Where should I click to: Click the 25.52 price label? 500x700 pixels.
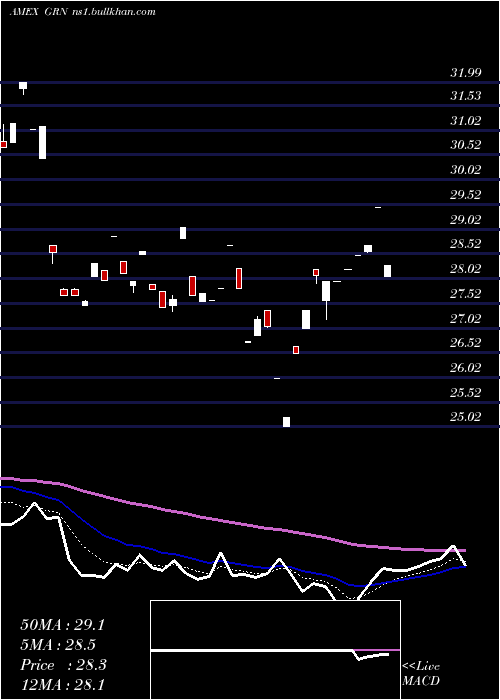pyautogui.click(x=466, y=393)
